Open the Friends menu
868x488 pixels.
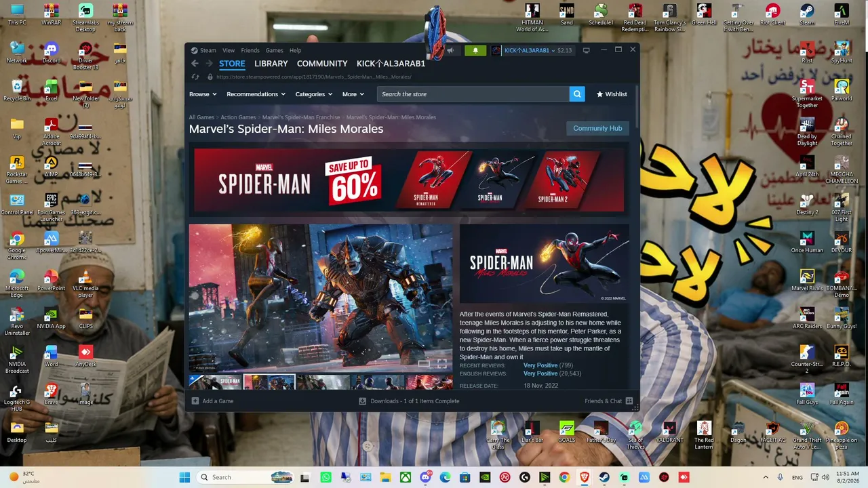[250, 50]
